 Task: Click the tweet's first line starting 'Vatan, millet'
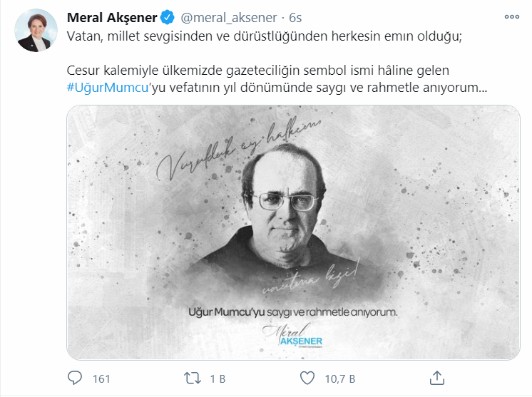click(x=265, y=36)
